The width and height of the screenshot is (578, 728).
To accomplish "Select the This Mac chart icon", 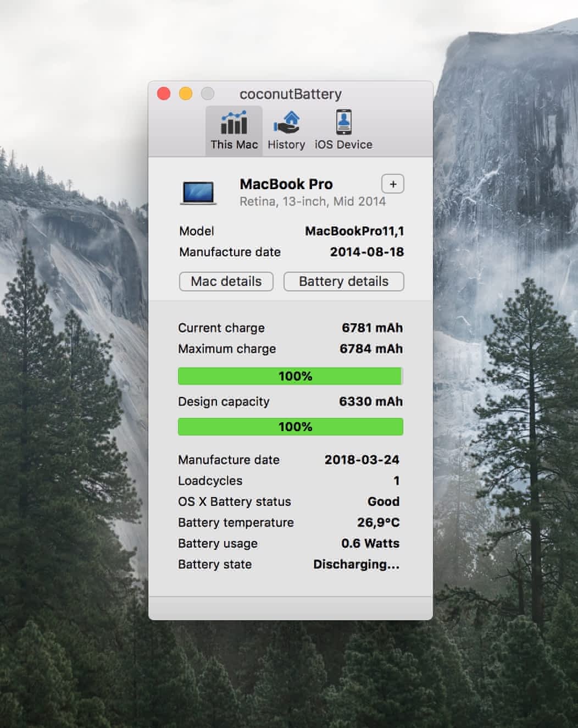I will tap(234, 123).
